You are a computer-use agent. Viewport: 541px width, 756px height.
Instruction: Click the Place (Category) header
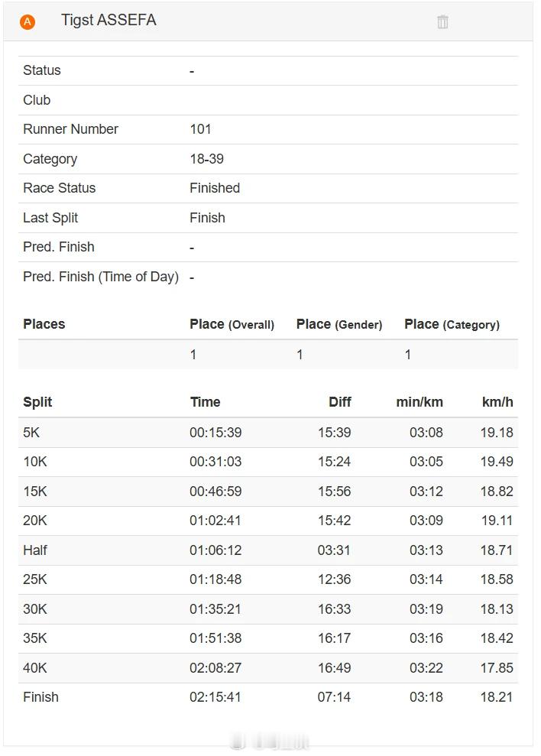point(452,324)
